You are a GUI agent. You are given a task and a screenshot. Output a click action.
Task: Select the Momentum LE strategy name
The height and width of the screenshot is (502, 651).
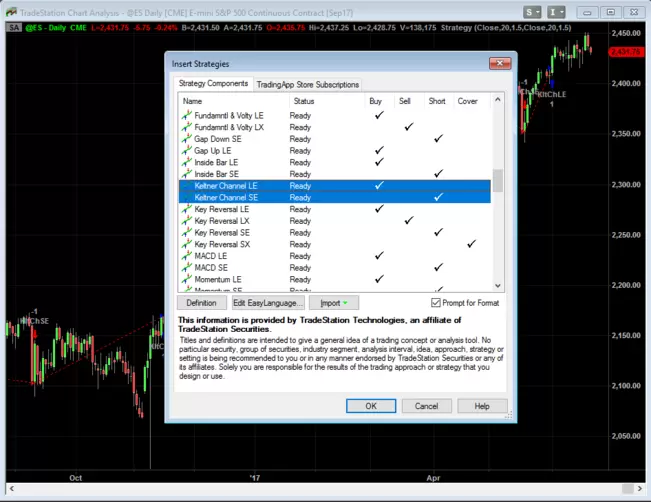(x=218, y=279)
